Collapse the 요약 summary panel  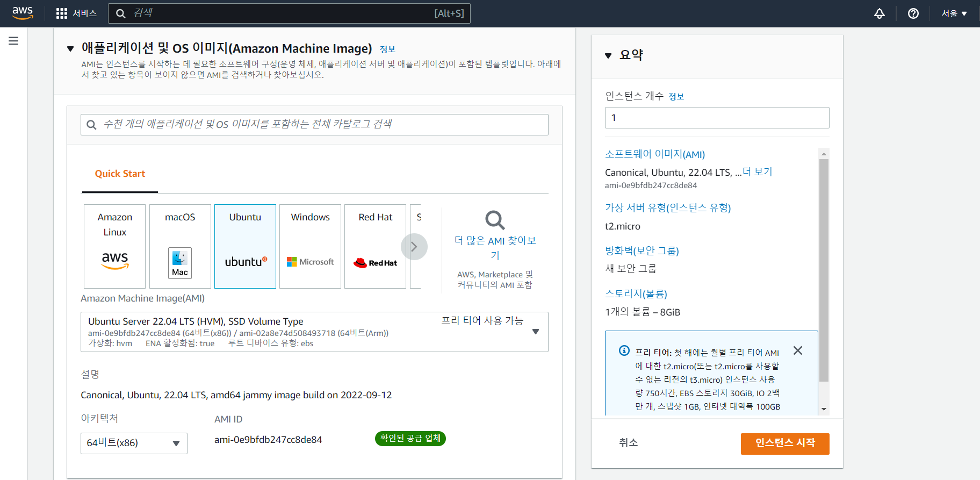pos(608,55)
